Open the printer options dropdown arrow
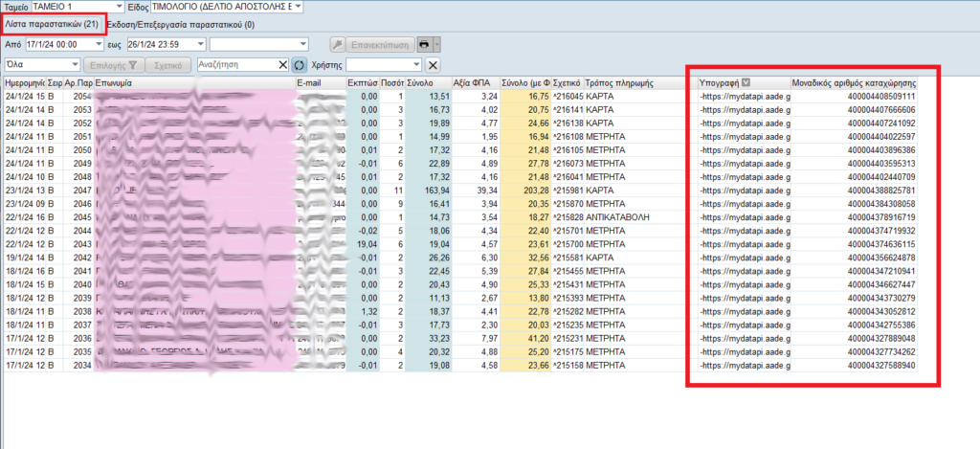Screen dimensions: 980x449 click(436, 44)
